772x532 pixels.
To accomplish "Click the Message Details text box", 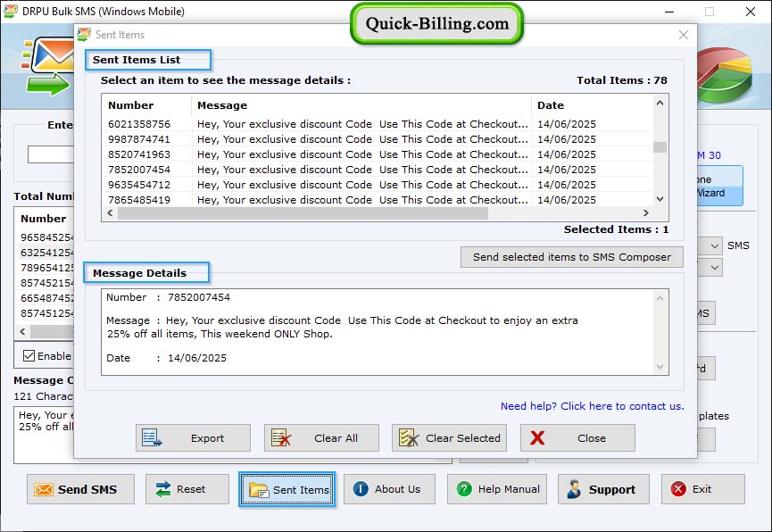I will pos(385,332).
